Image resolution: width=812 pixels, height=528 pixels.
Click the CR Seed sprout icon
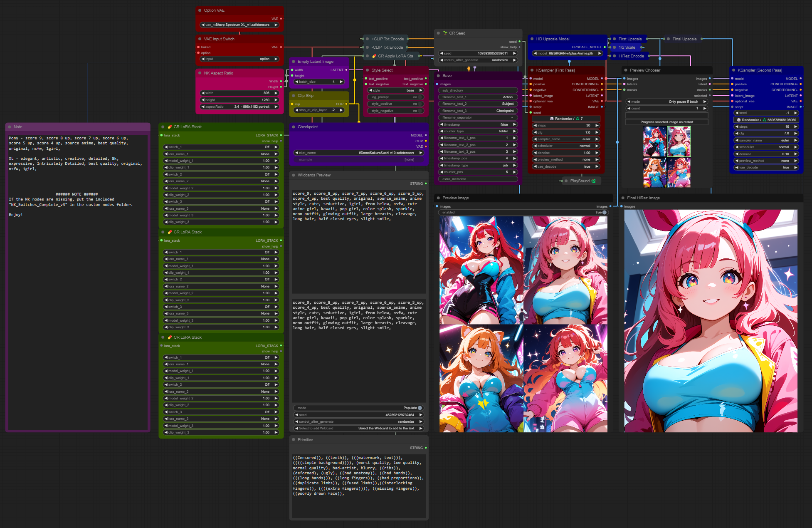[445, 33]
